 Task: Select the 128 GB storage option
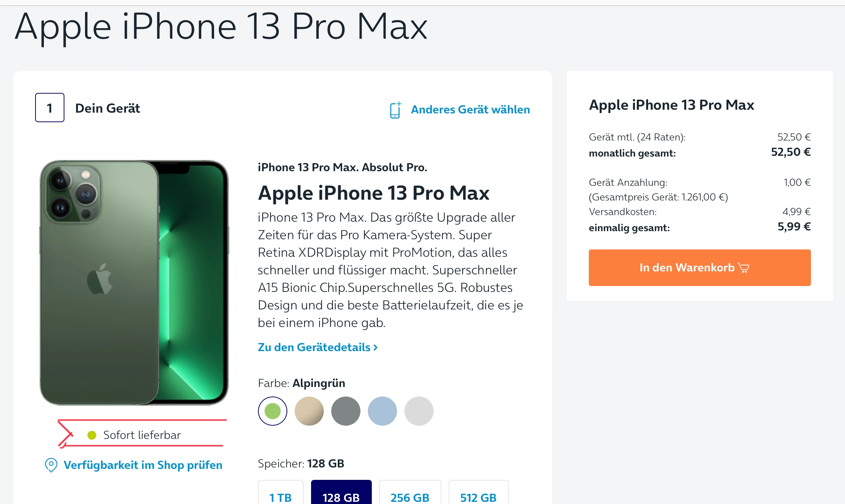(341, 493)
